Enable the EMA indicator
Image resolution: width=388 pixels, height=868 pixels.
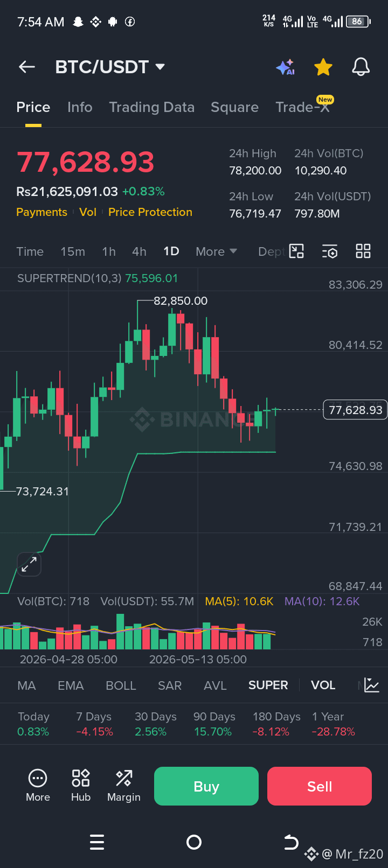[x=71, y=685]
